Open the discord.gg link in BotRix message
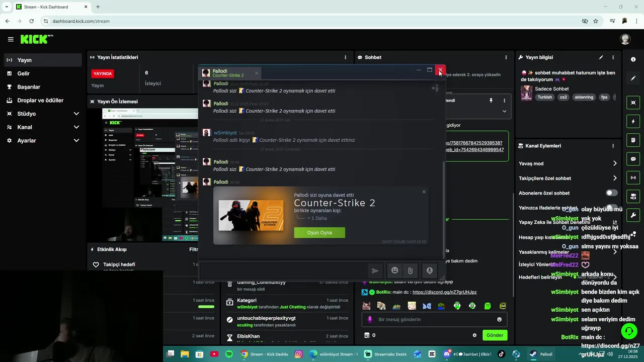 coord(444,292)
